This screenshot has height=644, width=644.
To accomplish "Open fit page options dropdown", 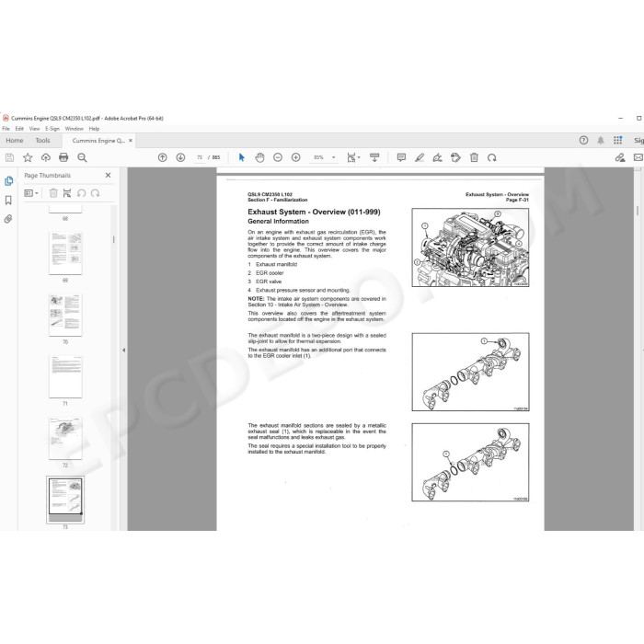I will click(x=353, y=157).
